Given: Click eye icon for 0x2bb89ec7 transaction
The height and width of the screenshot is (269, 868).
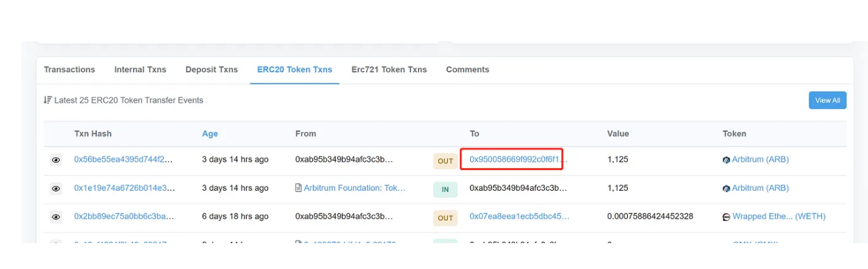Looking at the screenshot, I should tap(56, 217).
